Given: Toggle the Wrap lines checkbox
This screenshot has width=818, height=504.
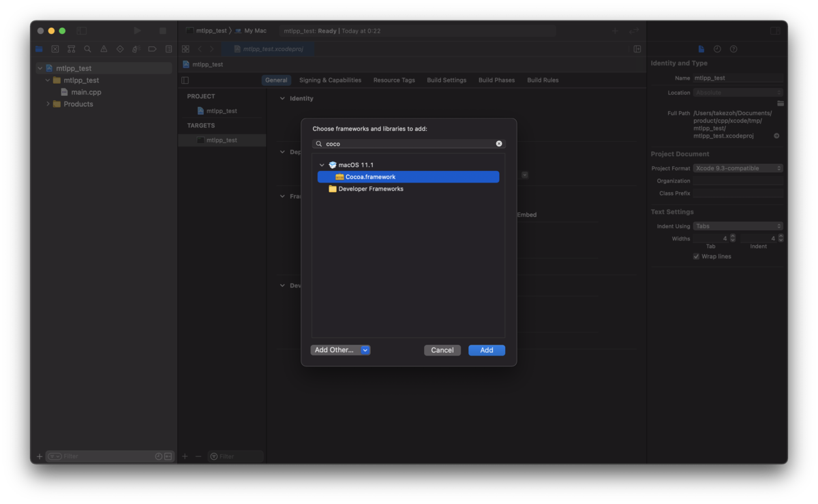Looking at the screenshot, I should tap(696, 257).
